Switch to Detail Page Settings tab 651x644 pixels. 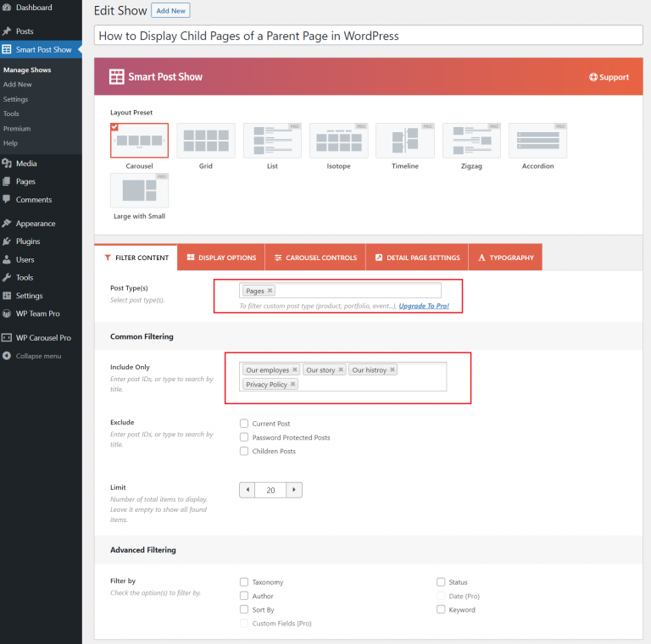(x=417, y=258)
